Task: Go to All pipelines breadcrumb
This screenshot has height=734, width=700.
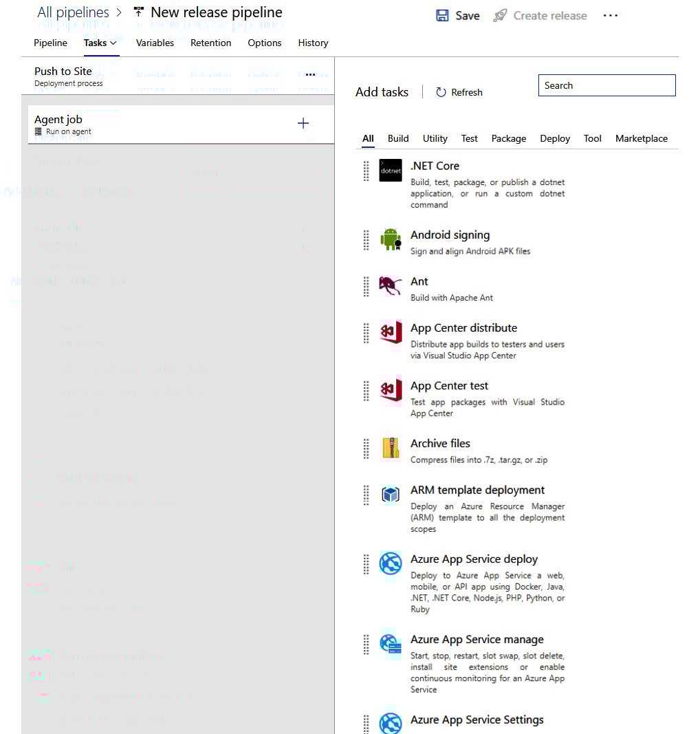Action: pyautogui.click(x=73, y=12)
